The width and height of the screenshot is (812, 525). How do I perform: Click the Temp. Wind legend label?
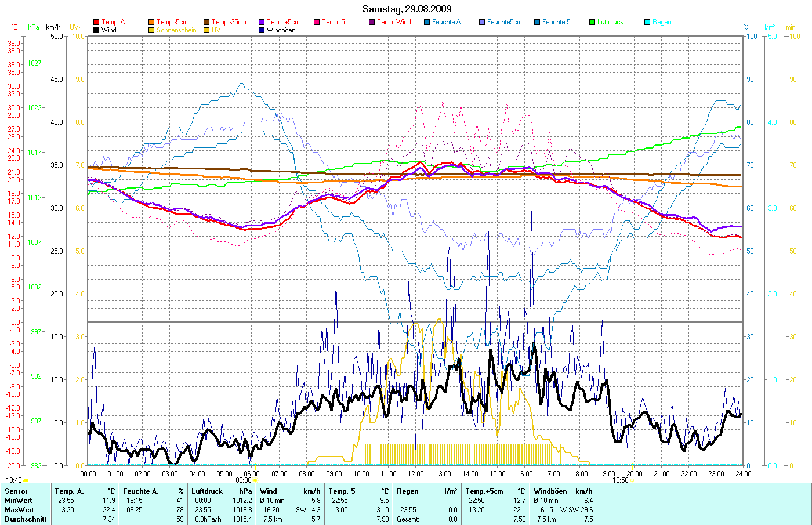click(x=394, y=22)
